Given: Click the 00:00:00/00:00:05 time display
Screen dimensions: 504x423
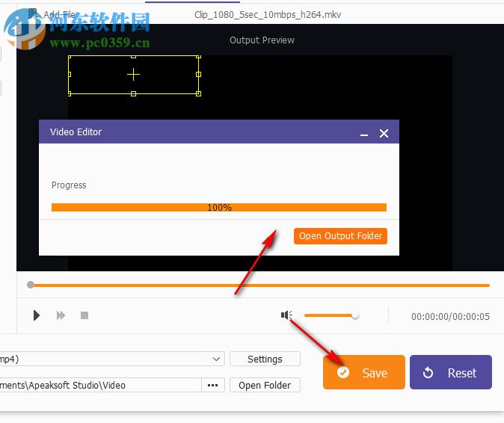Looking at the screenshot, I should click(x=450, y=316).
